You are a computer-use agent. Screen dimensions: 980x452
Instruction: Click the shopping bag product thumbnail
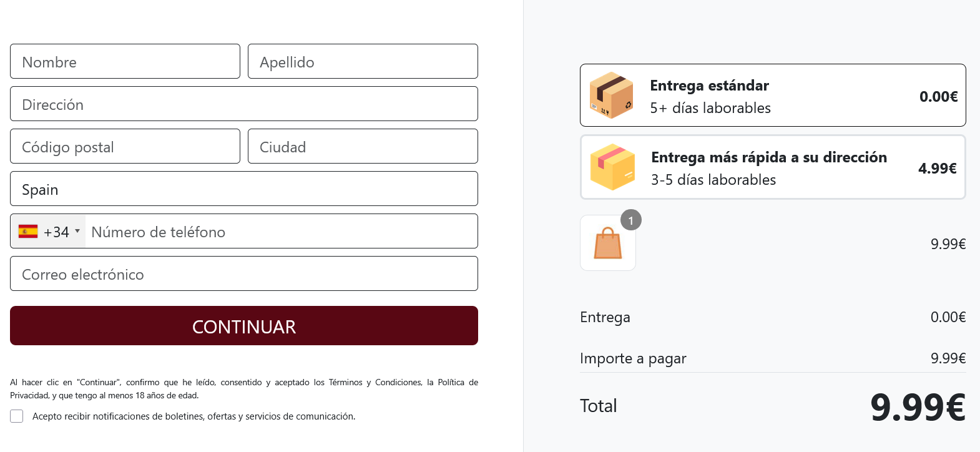(x=608, y=243)
